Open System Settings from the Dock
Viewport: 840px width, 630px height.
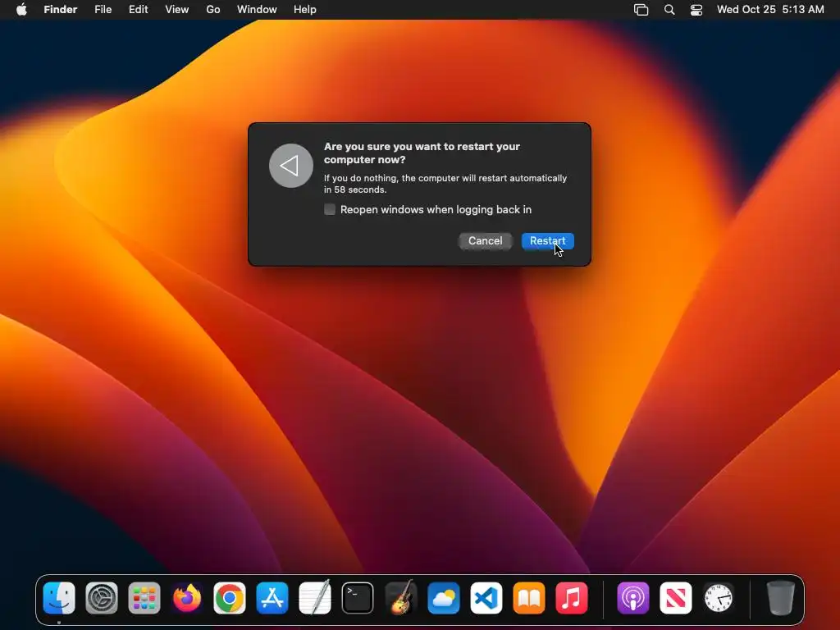(102, 598)
